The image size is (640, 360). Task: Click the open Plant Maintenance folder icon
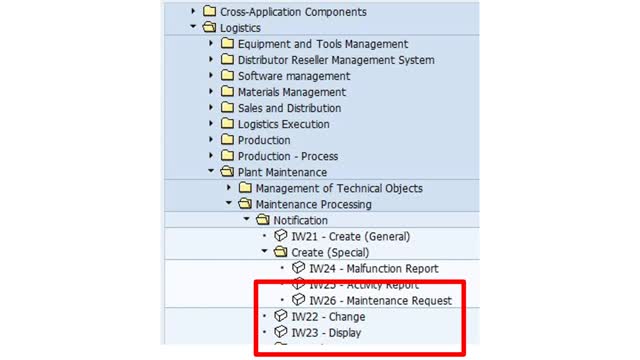pyautogui.click(x=227, y=172)
